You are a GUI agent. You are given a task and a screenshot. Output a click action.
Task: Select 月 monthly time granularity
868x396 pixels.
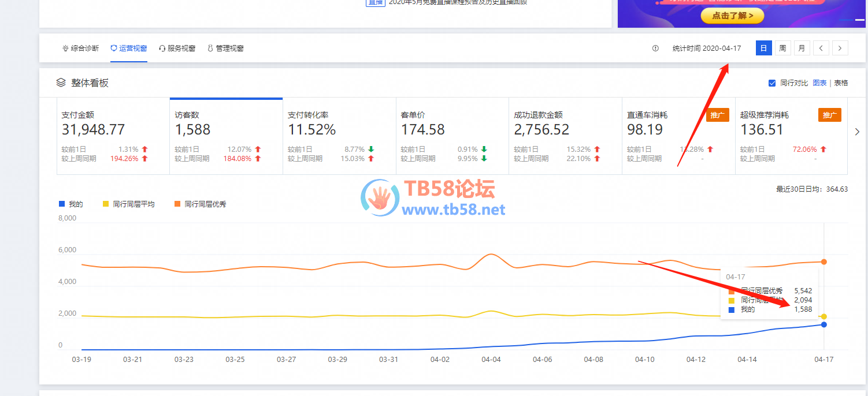pos(802,48)
